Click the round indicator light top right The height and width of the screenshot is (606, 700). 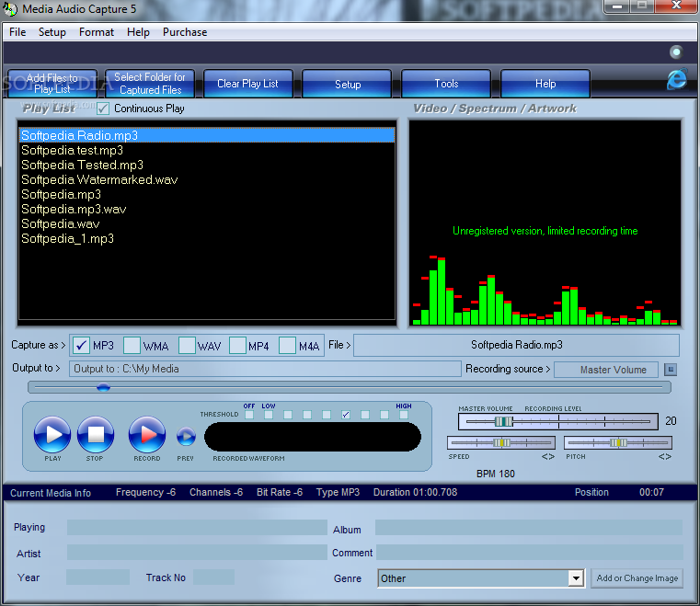coord(676,52)
